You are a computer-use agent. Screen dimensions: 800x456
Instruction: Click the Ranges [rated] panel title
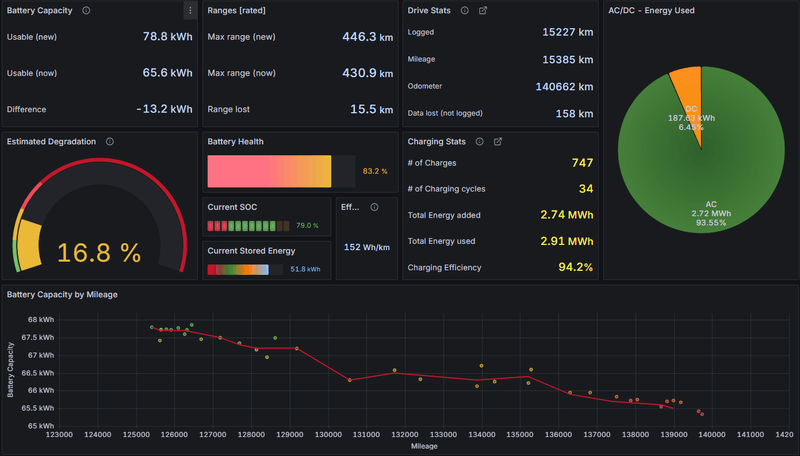click(236, 10)
